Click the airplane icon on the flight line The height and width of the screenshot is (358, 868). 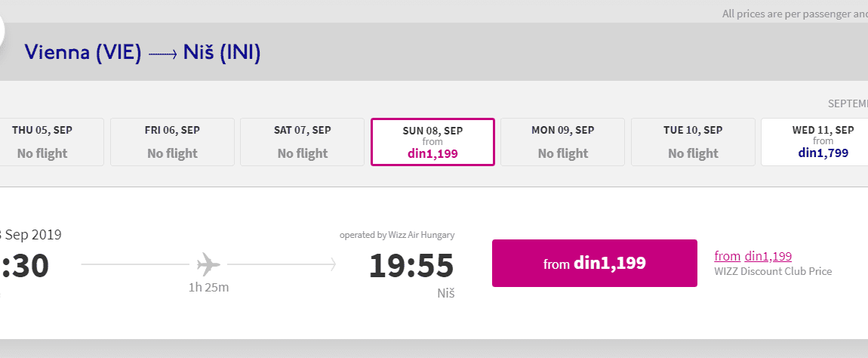(208, 264)
